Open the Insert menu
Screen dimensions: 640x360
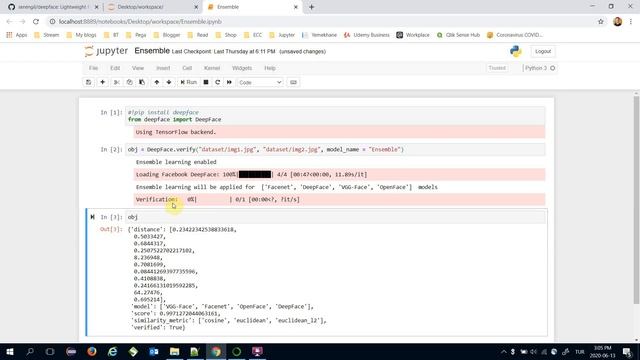tap(163, 68)
